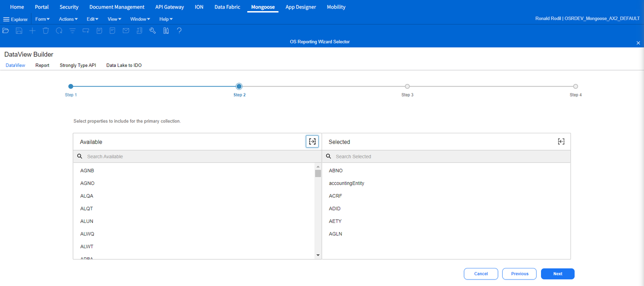Open settings with the wrench icon
This screenshot has width=644, height=286.
point(152,30)
